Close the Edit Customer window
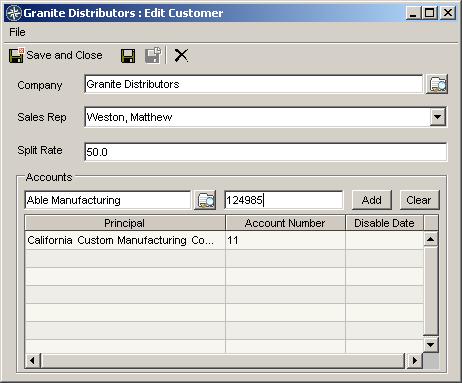Viewport: 462px width, 383px height. (448, 13)
